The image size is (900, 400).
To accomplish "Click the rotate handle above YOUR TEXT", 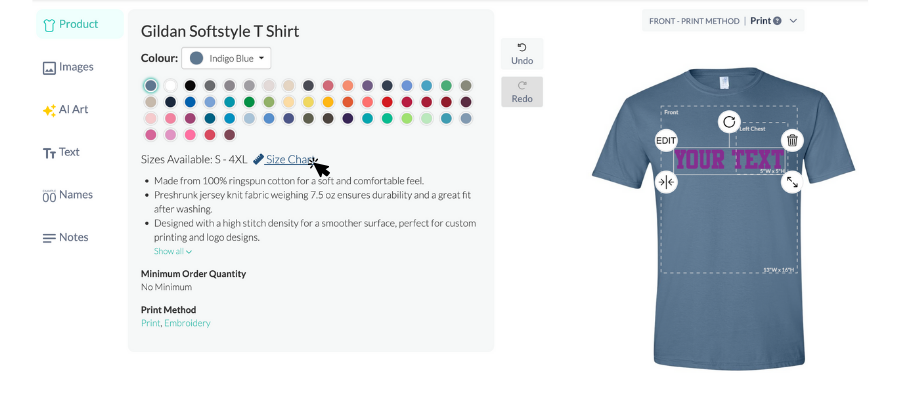I will tap(729, 122).
